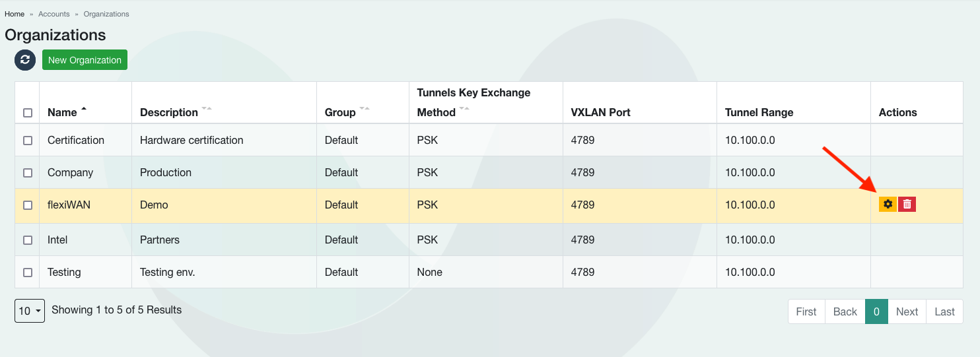Open settings gear for flexiWAN organization
980x357 pixels.
pos(888,205)
